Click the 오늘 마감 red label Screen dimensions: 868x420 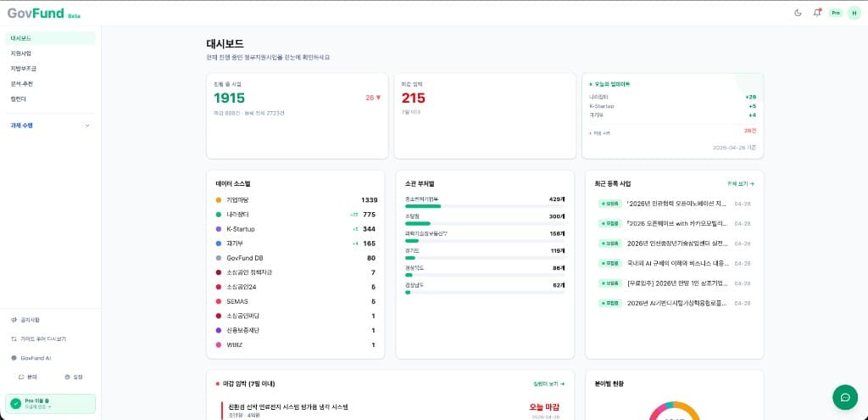544,407
